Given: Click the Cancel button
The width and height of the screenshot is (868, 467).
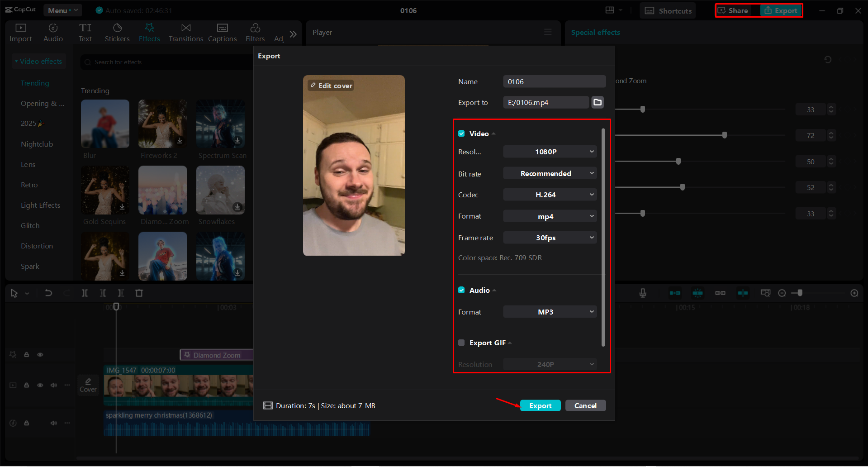Looking at the screenshot, I should [x=585, y=405].
